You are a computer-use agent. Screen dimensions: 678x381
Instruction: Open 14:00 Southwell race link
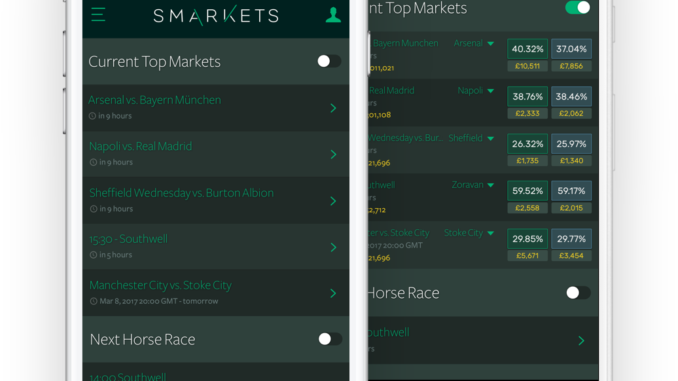[128, 377]
